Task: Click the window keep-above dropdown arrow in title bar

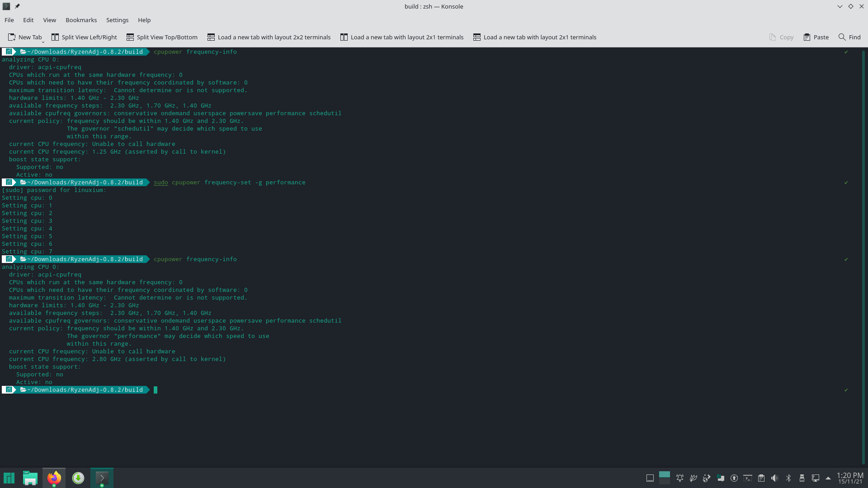Action: (x=840, y=6)
